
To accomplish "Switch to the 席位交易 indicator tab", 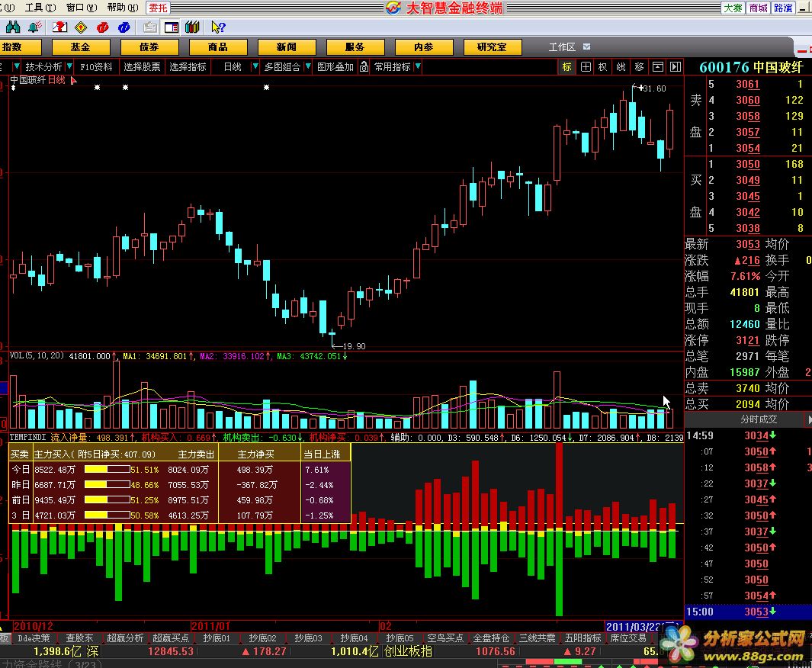I will pyautogui.click(x=628, y=638).
